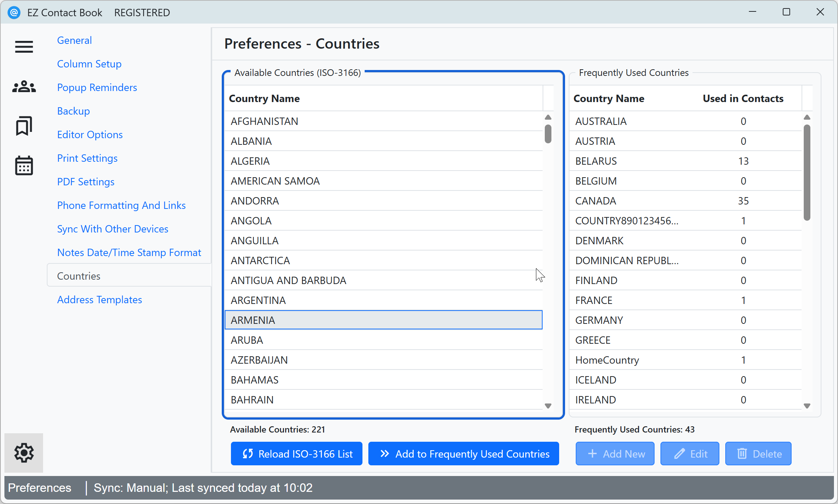Click the reload icon on Reload ISO-3166 List
Image resolution: width=838 pixels, height=504 pixels.
point(248,454)
